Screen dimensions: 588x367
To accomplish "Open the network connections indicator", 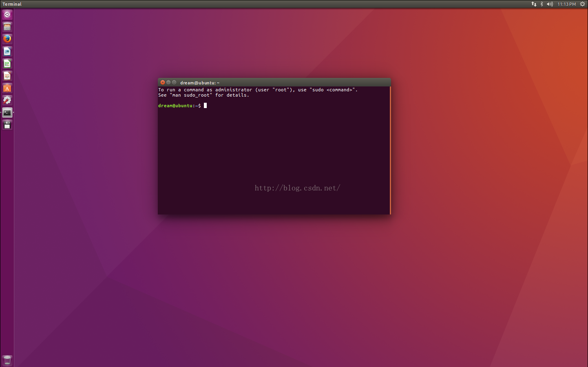I will click(534, 4).
